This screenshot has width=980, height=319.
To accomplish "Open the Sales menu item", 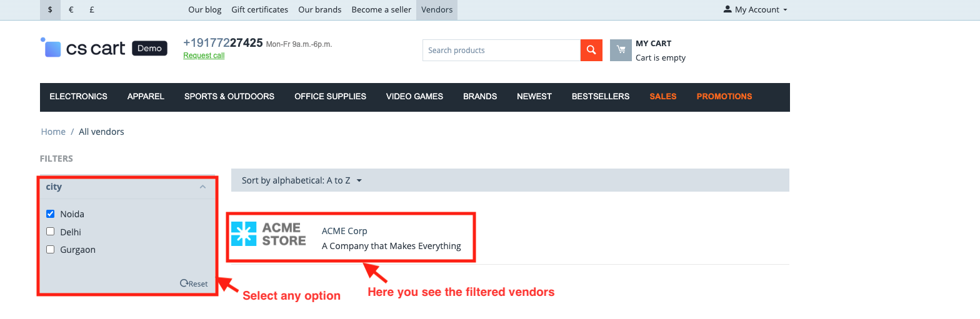I will coord(663,97).
